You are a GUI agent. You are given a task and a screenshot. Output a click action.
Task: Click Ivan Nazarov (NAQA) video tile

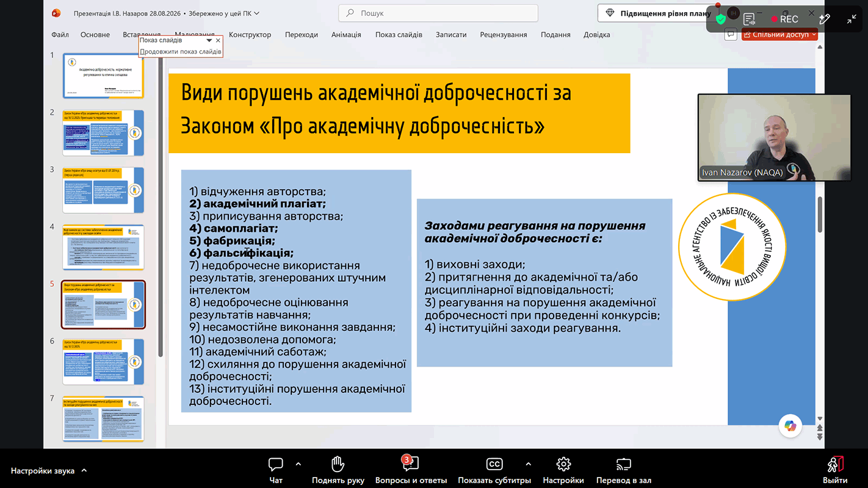tap(774, 137)
